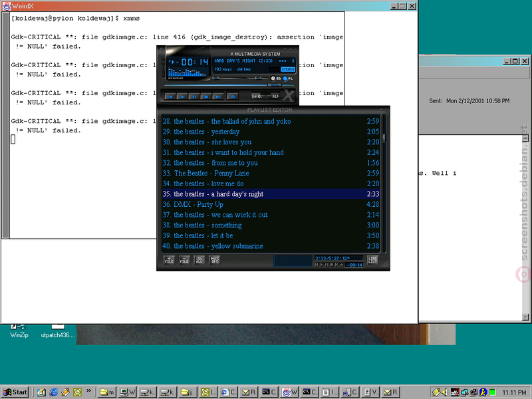Select track 34 love me do
The width and height of the screenshot is (532, 399).
(271, 184)
